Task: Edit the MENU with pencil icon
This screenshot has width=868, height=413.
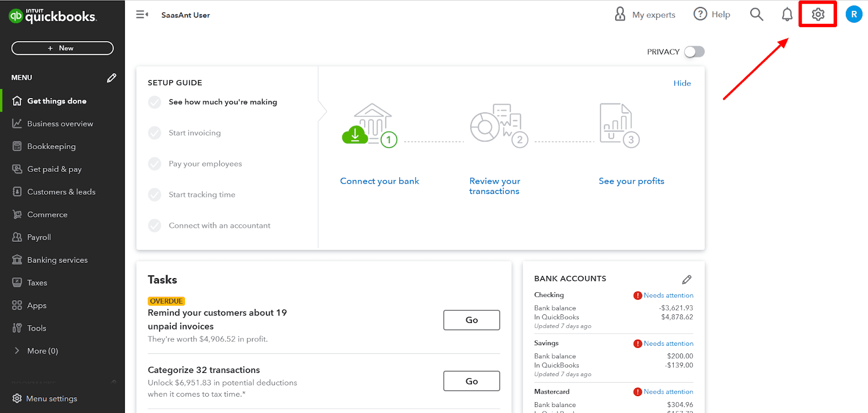Action: point(112,78)
